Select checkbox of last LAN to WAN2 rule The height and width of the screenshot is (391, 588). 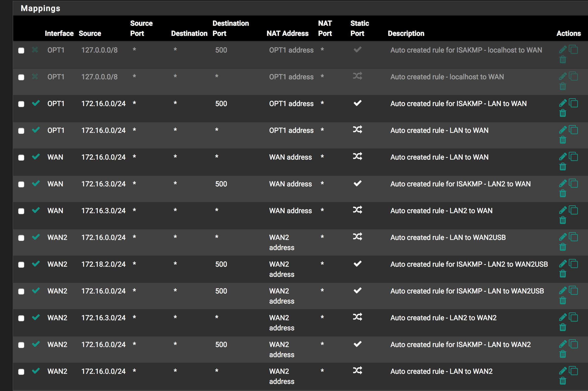pyautogui.click(x=21, y=372)
